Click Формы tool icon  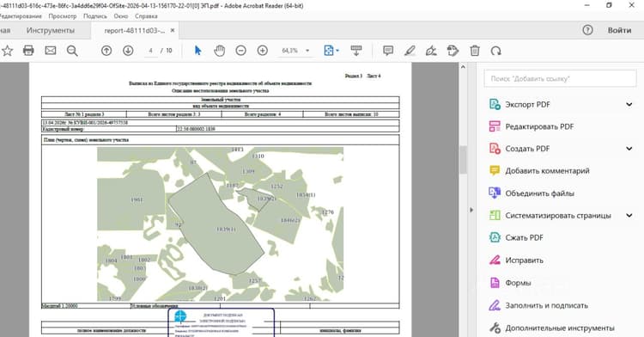495,283
